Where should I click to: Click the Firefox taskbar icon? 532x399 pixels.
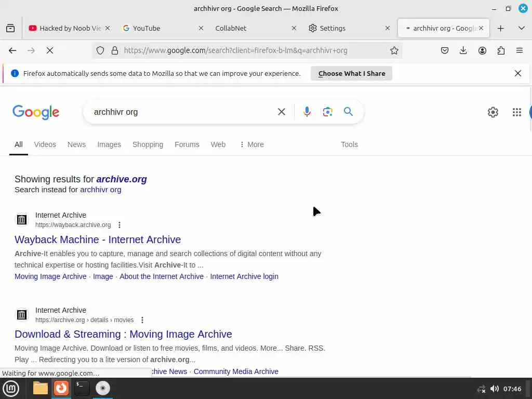click(x=61, y=388)
